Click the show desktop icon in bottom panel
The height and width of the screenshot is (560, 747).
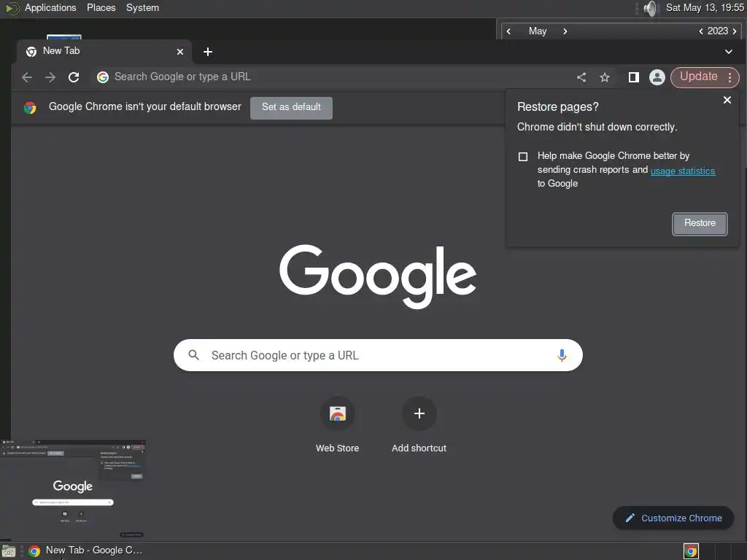point(9,551)
